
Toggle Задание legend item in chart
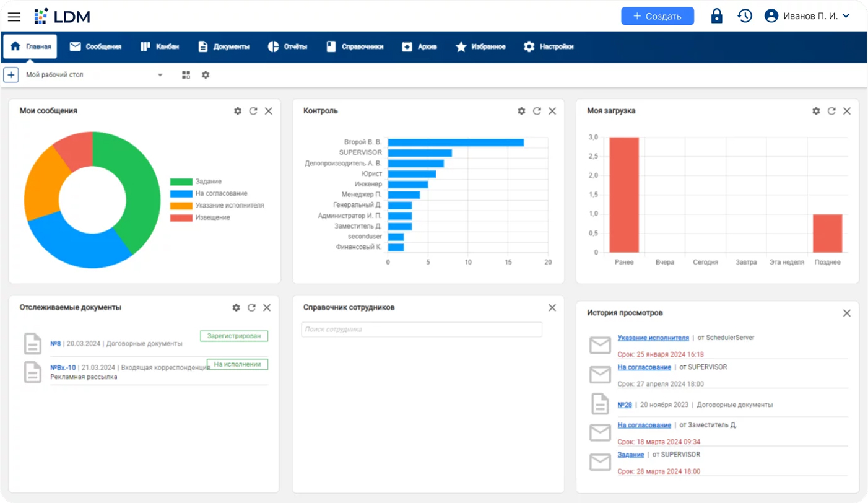click(195, 182)
